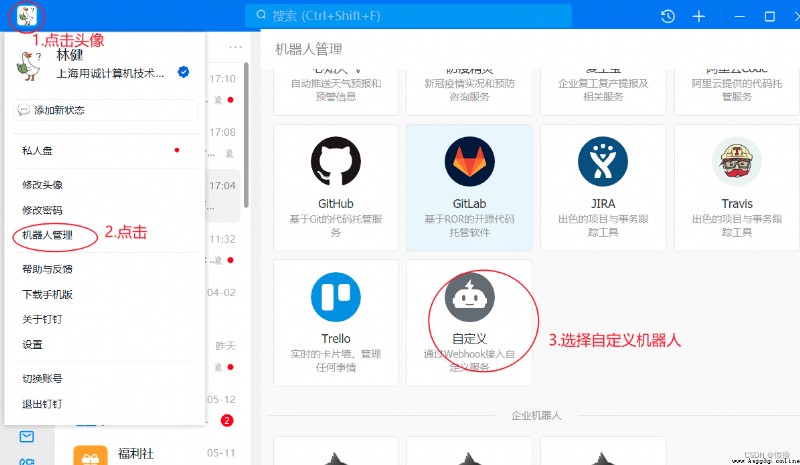Screen dimensions: 800x465
Task: Open the chat timestamped 17:04
Action: pyautogui.click(x=222, y=195)
